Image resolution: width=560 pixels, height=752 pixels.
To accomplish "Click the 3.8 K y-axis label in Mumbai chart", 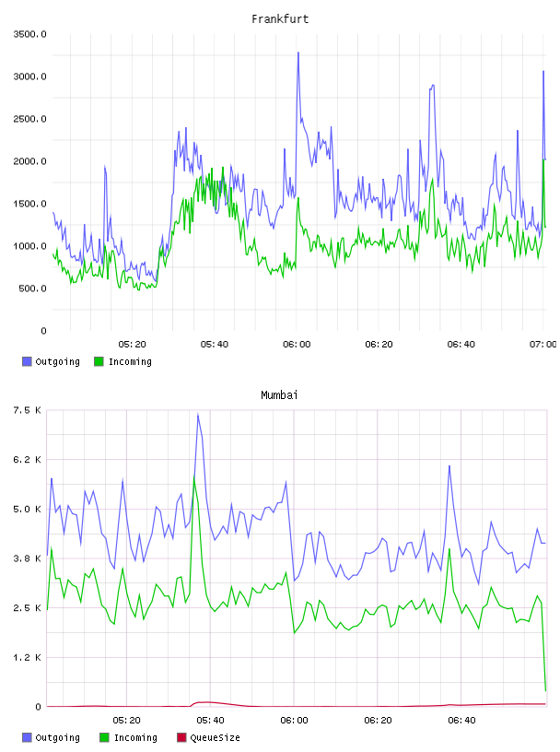I will 28,558.
